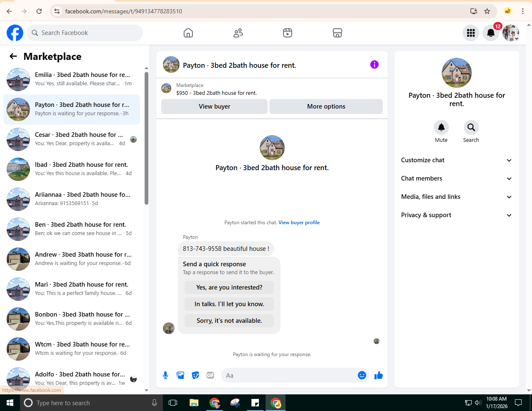This screenshot has width=532, height=411.
Task: Click the browser address bar URL
Action: click(x=123, y=11)
